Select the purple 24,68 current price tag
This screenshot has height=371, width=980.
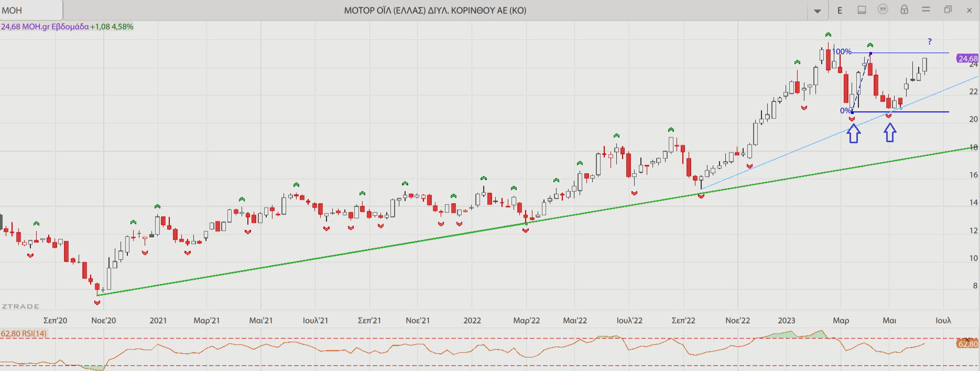coord(967,59)
